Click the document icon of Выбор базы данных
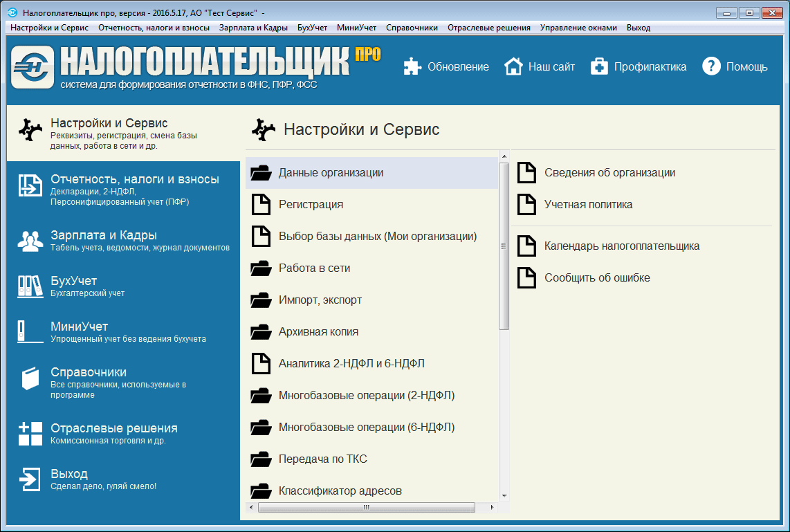The image size is (790, 532). click(x=261, y=237)
